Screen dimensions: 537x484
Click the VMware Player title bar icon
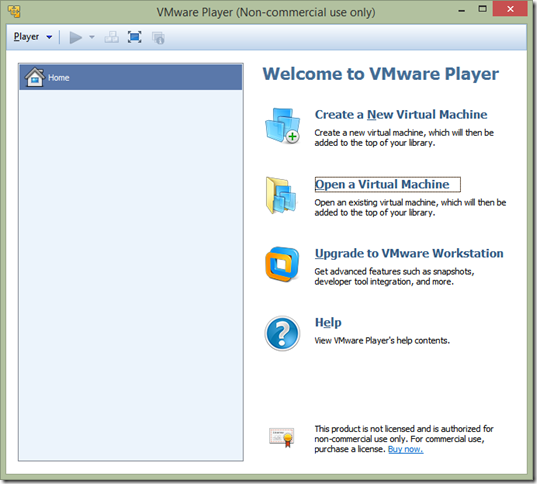(x=14, y=11)
